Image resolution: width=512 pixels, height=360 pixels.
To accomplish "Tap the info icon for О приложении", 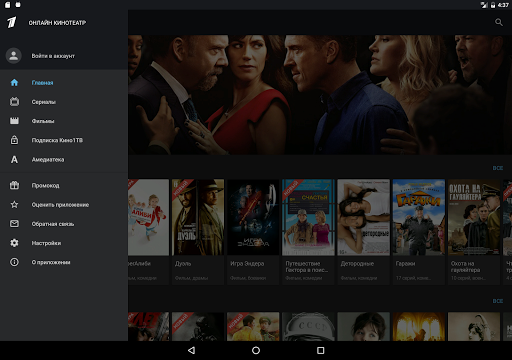I will (14, 262).
